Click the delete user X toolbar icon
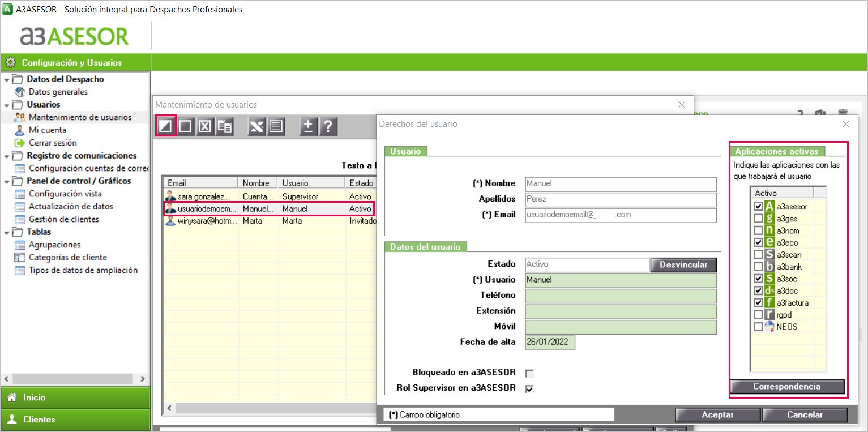 click(204, 126)
